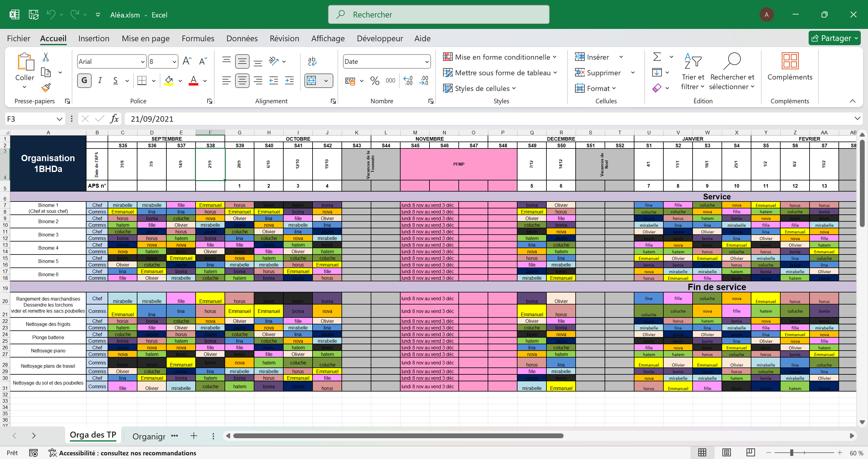
Task: Click the Cut scissors icon
Action: click(46, 57)
